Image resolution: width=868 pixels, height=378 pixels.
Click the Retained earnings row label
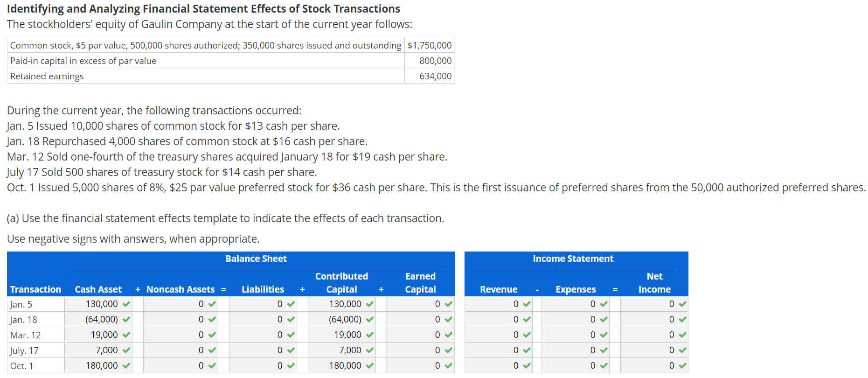click(x=47, y=76)
